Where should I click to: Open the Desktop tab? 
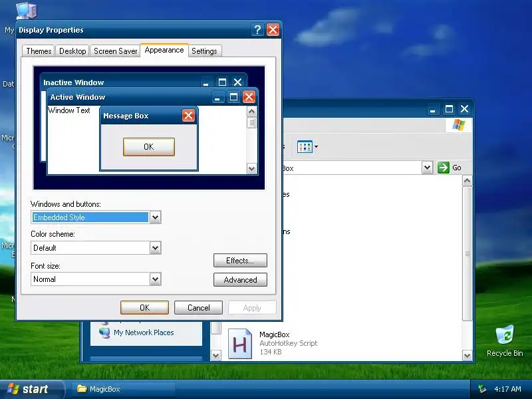point(72,51)
